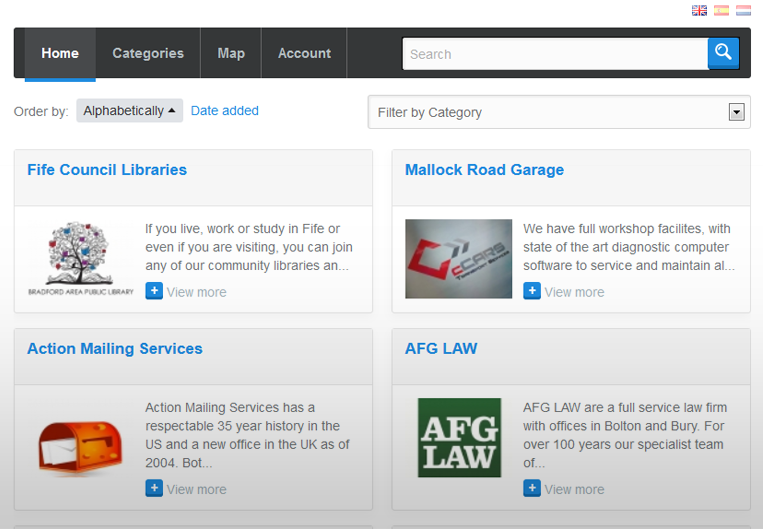This screenshot has width=763, height=529.
Task: Open the Categories menu item
Action: tap(148, 53)
